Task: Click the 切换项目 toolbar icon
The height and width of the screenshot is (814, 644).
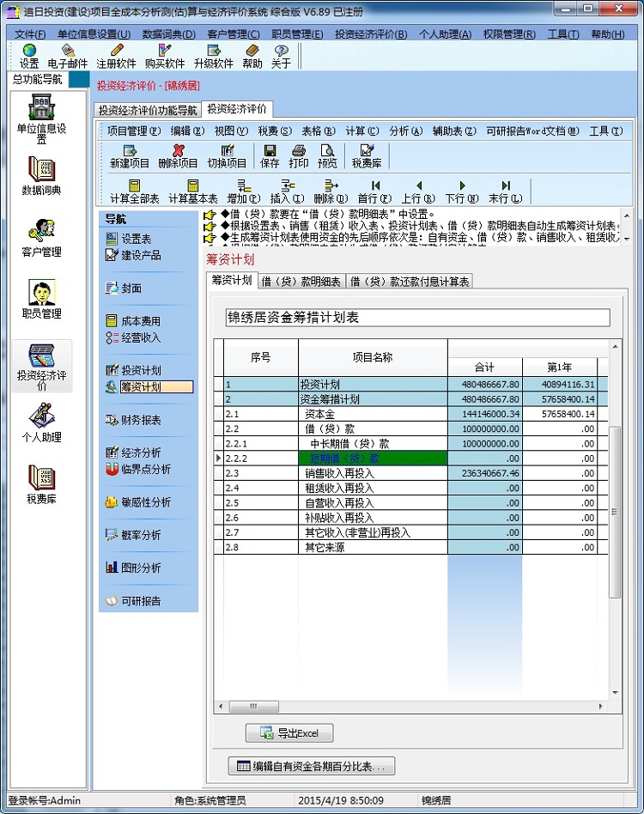Action: (x=227, y=156)
